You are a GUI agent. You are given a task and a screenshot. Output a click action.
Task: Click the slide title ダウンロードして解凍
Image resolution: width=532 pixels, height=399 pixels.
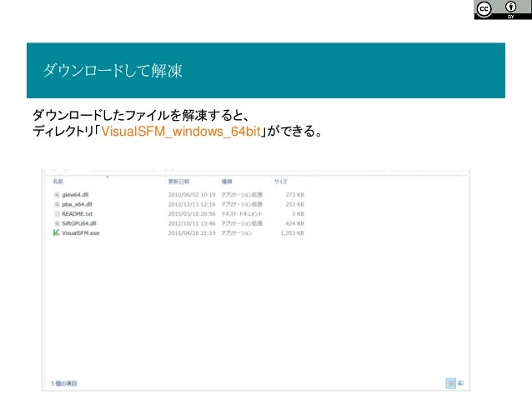click(x=113, y=71)
